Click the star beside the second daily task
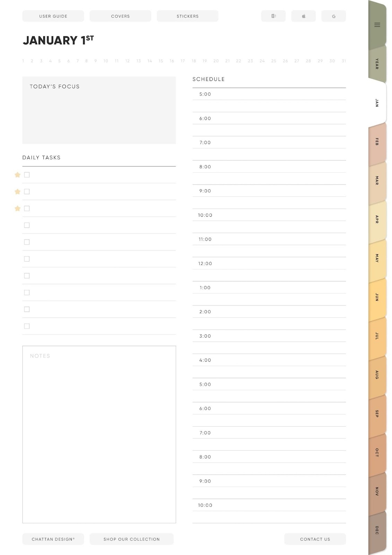Image resolution: width=392 pixels, height=555 pixels. tap(17, 191)
